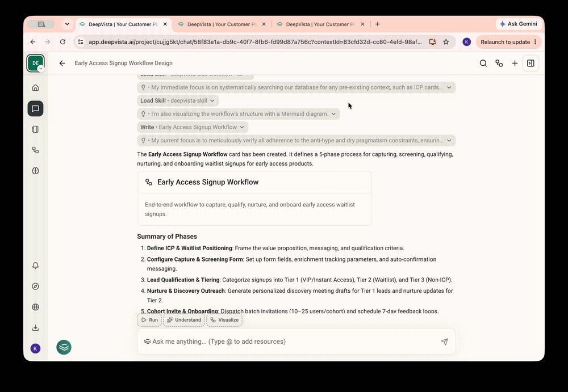Click the Summary of Phases heading
Viewport: 568px width, 392px height.
point(167,237)
